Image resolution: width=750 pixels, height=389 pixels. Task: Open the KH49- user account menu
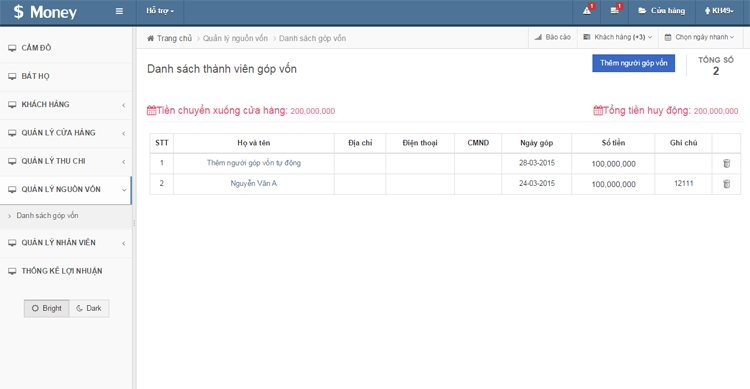tap(719, 11)
